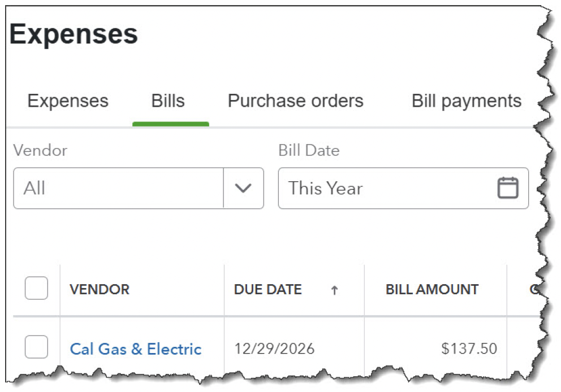Switch to the Expenses tab
The width and height of the screenshot is (561, 392).
pyautogui.click(x=68, y=102)
